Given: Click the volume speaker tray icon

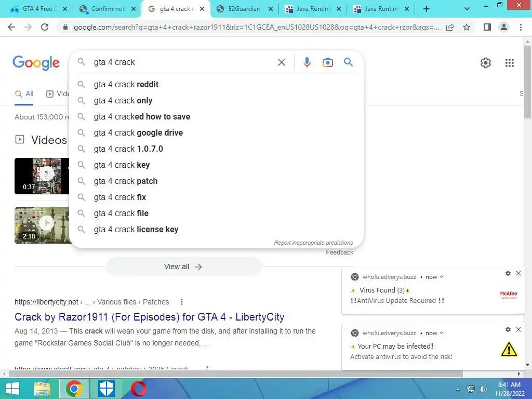Looking at the screenshot, I should tap(483, 389).
